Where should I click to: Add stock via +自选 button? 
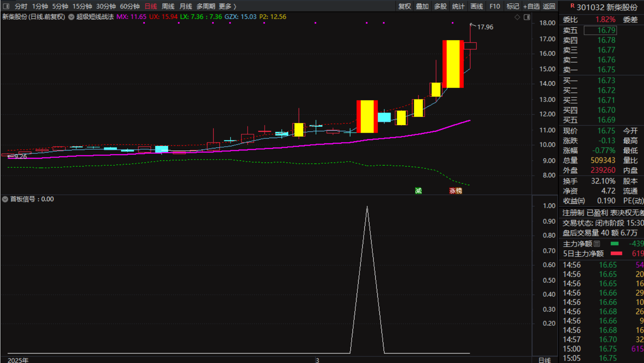(531, 6)
